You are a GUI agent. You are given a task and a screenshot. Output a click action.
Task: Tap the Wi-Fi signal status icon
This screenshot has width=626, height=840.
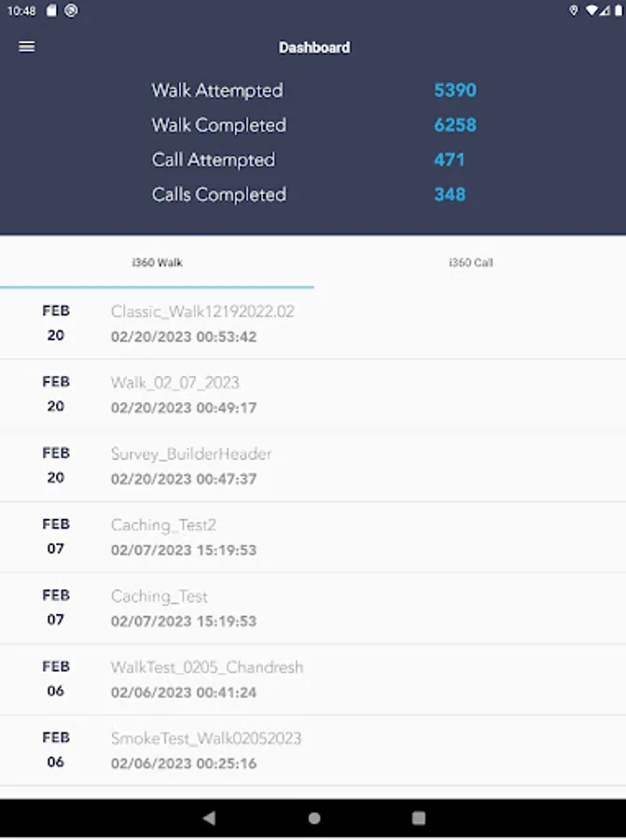592,10
